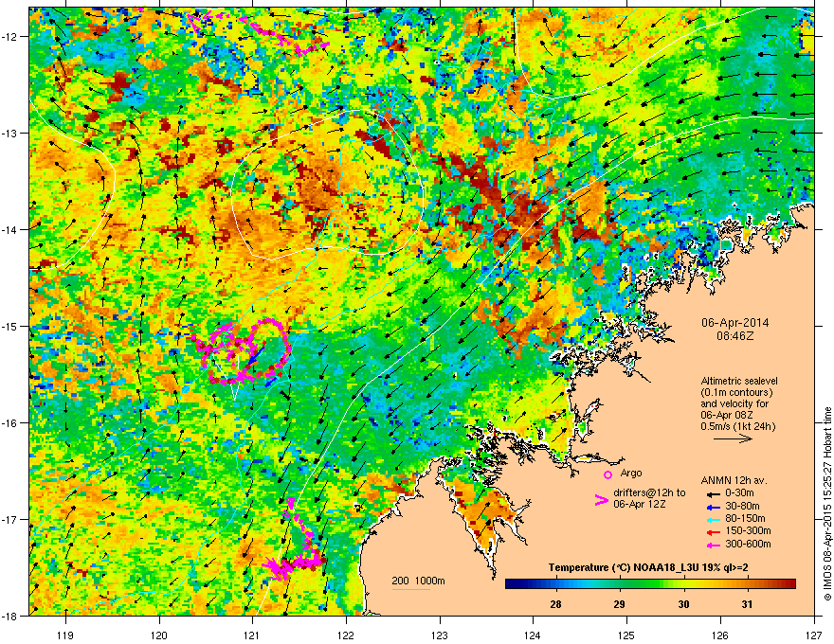Click longitude axis label 120
Screen dimensions: 834x644
(x=159, y=635)
